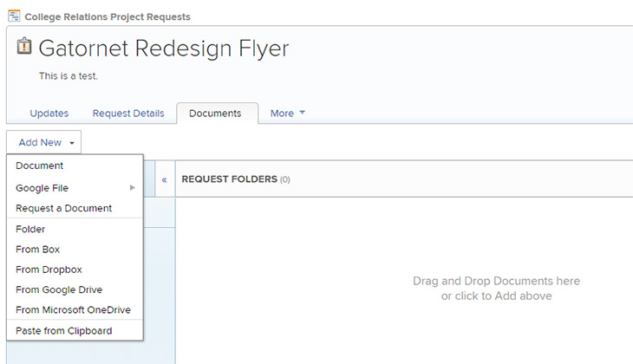Select the Documents tab
Viewport: 633px width, 364px height.
click(217, 114)
